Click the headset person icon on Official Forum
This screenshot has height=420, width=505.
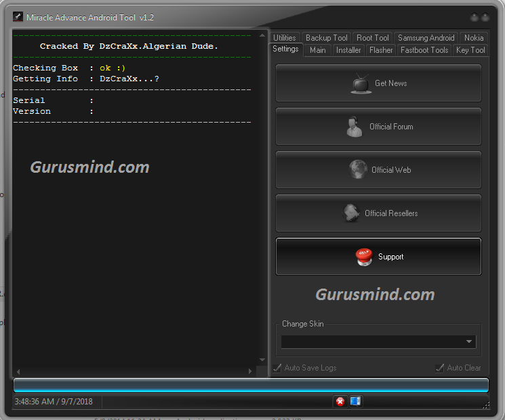click(354, 127)
